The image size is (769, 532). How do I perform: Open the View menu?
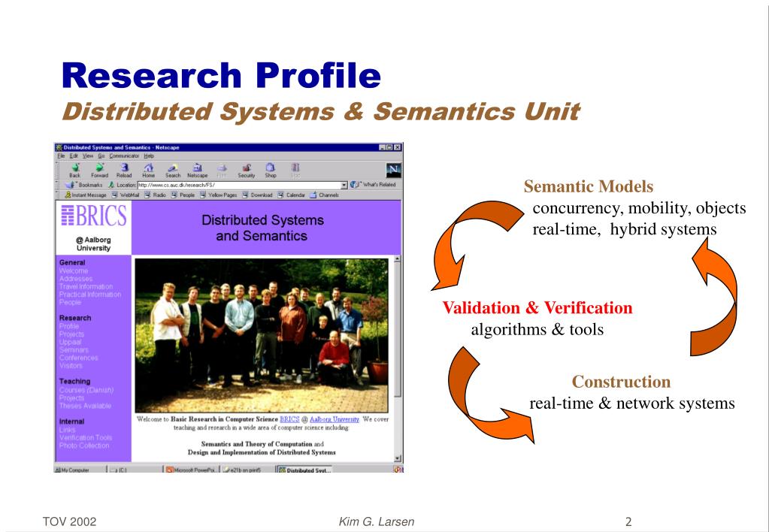pos(88,156)
